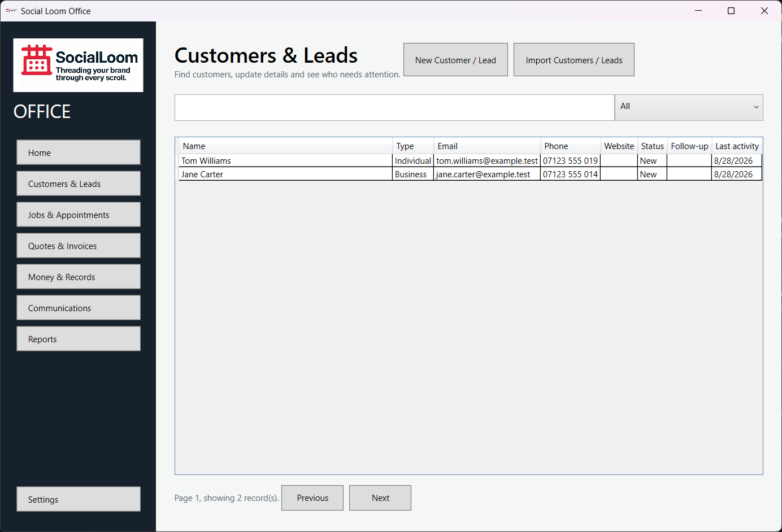Click phone 07123 555 019
Viewport: 782px width, 532px height.
pyautogui.click(x=570, y=161)
